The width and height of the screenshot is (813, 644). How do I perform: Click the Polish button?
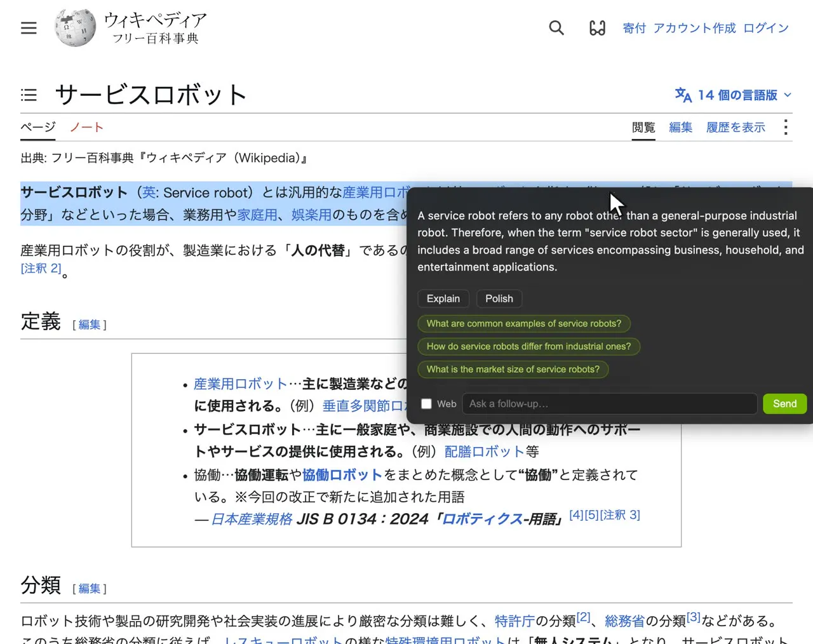(499, 299)
